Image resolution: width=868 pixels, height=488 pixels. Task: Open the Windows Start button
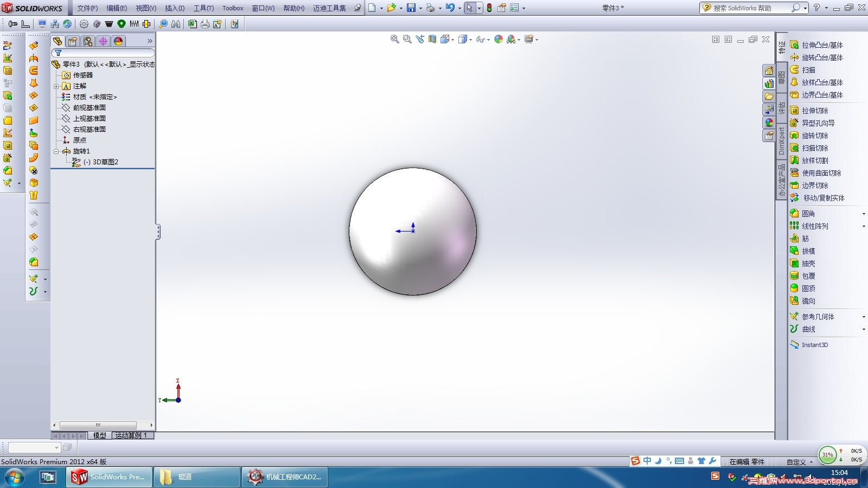click(14, 477)
